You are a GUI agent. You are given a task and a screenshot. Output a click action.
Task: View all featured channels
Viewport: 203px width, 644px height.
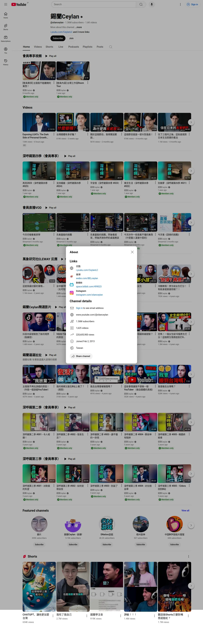[185, 511]
